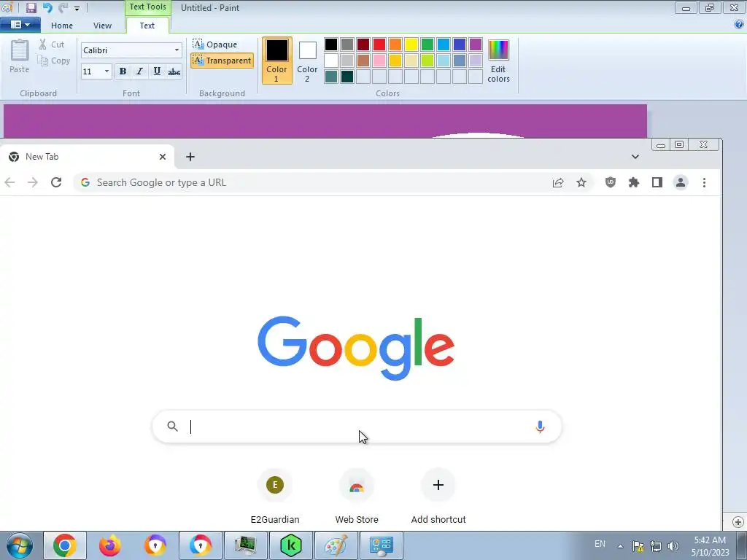This screenshot has height=560, width=747.
Task: Click the EN language indicator
Action: [600, 544]
